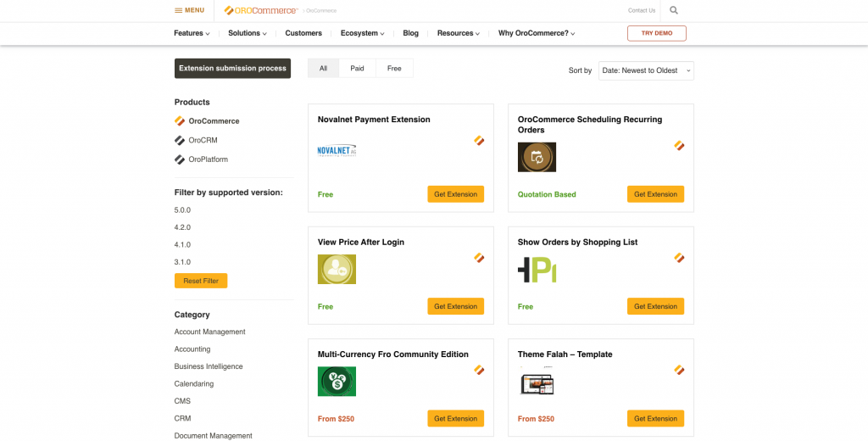Viewport: 868px width, 441px height.
Task: Select Account Management category
Action: click(x=210, y=332)
